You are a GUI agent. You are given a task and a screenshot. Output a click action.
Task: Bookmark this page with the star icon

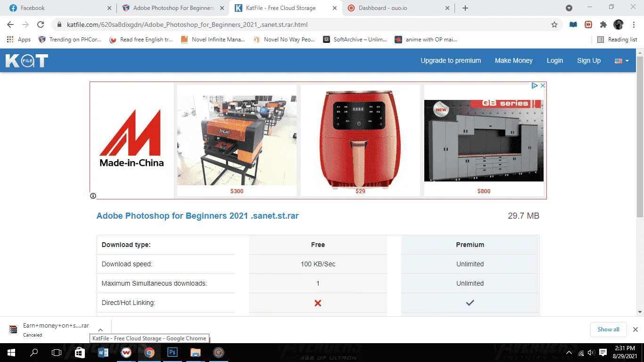click(x=554, y=25)
